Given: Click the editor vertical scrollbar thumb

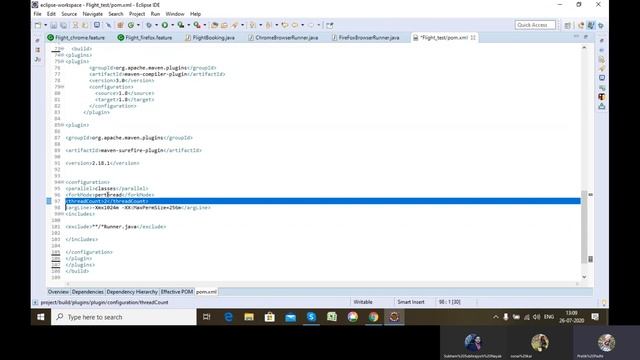Looking at the screenshot, I should point(584,227).
